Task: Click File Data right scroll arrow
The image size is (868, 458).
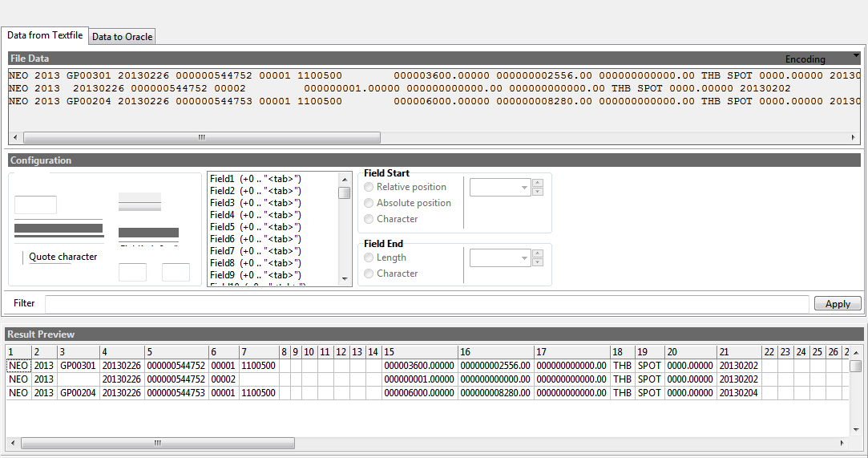Action: coord(854,138)
